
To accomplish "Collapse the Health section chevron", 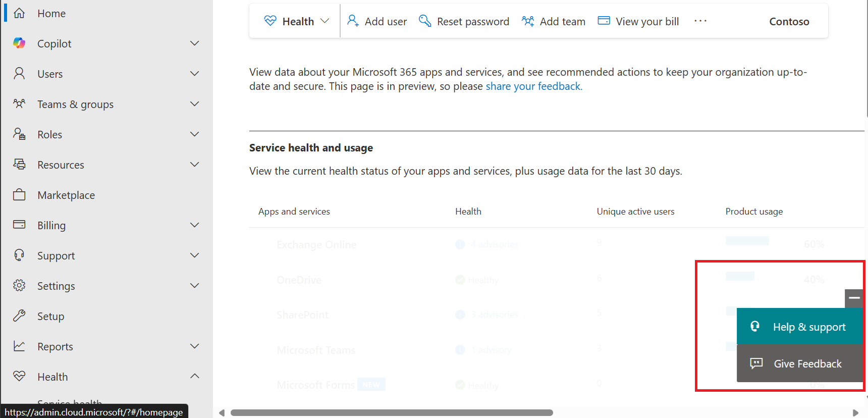I will (194, 376).
